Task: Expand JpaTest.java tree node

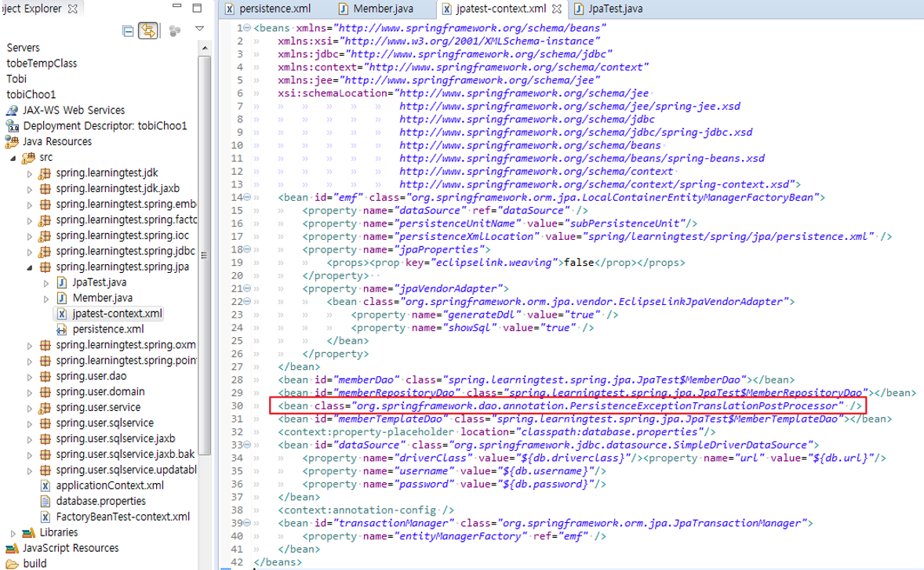Action: [x=46, y=283]
